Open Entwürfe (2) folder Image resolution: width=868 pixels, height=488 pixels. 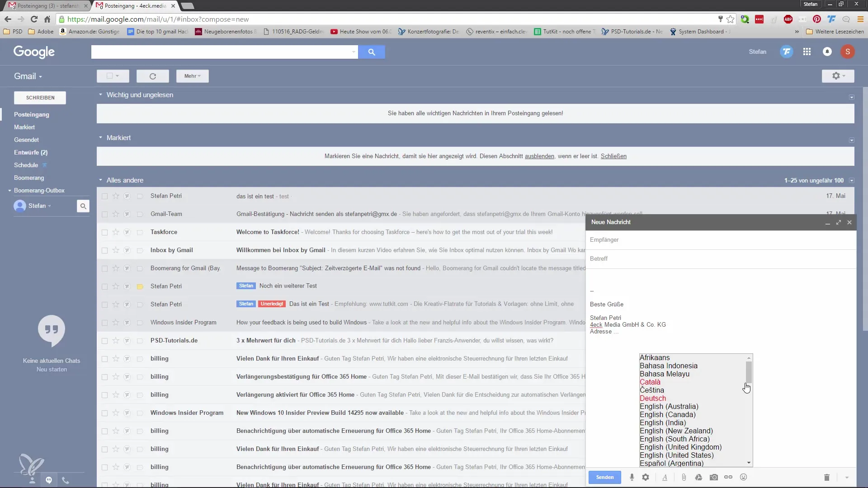click(x=31, y=153)
